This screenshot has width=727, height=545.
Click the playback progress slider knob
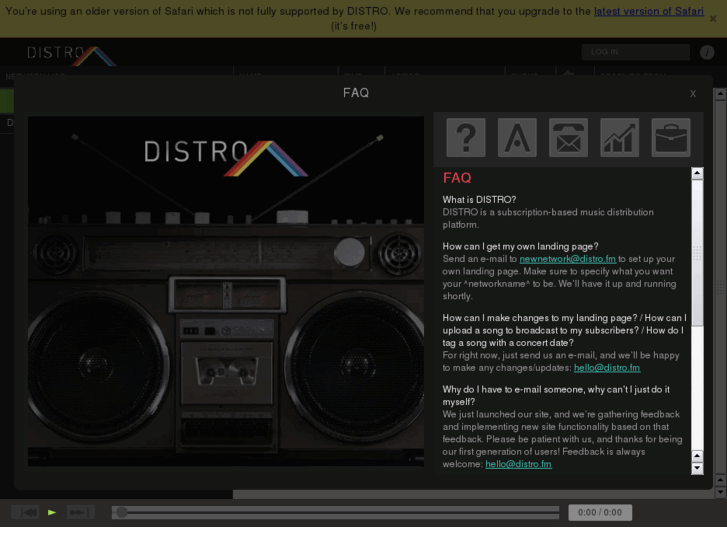click(x=121, y=512)
